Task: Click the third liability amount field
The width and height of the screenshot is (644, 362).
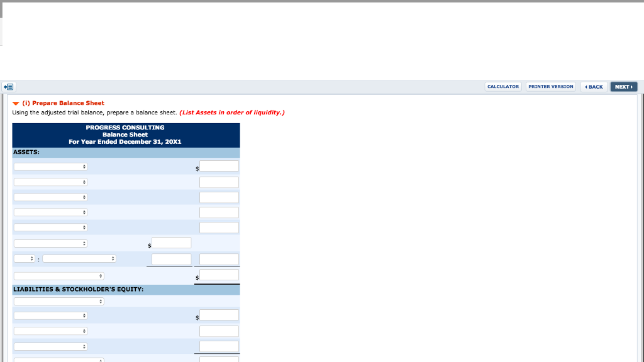Action: click(219, 346)
